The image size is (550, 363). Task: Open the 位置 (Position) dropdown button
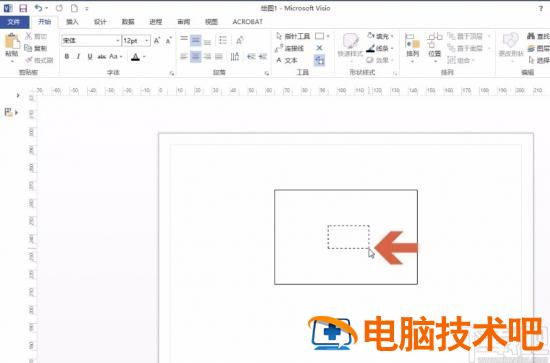click(x=435, y=48)
